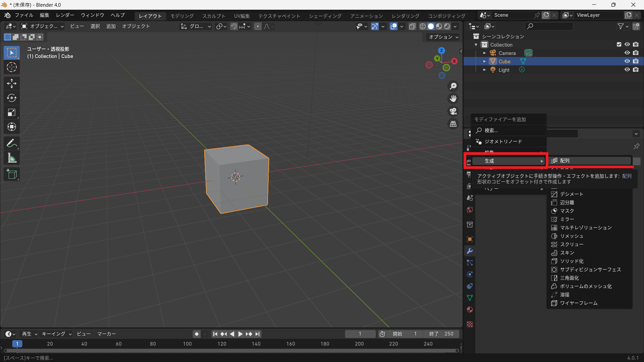The image size is (644, 362).
Task: Select the Annotate pencil tool
Action: pyautogui.click(x=12, y=143)
